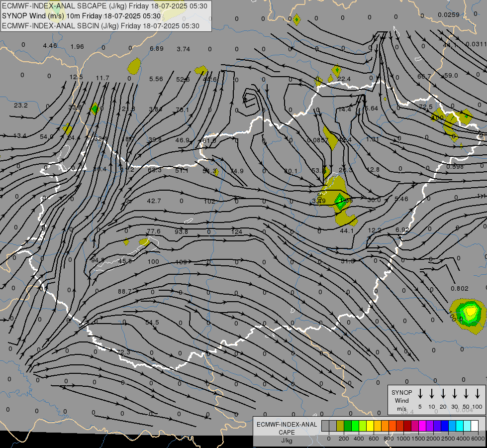Screen dimensions: 487x448
Task: Click the map value 3.74
Action: tap(183, 49)
